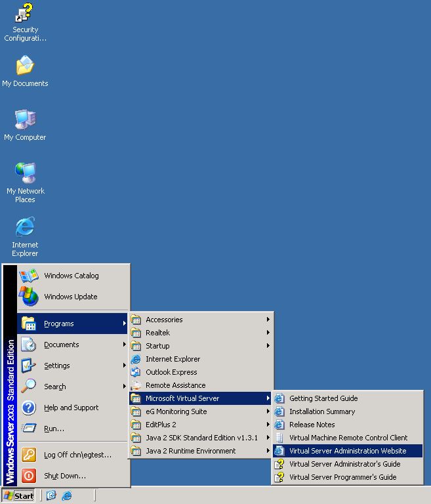Click the Getting Started Guide label

click(x=323, y=398)
